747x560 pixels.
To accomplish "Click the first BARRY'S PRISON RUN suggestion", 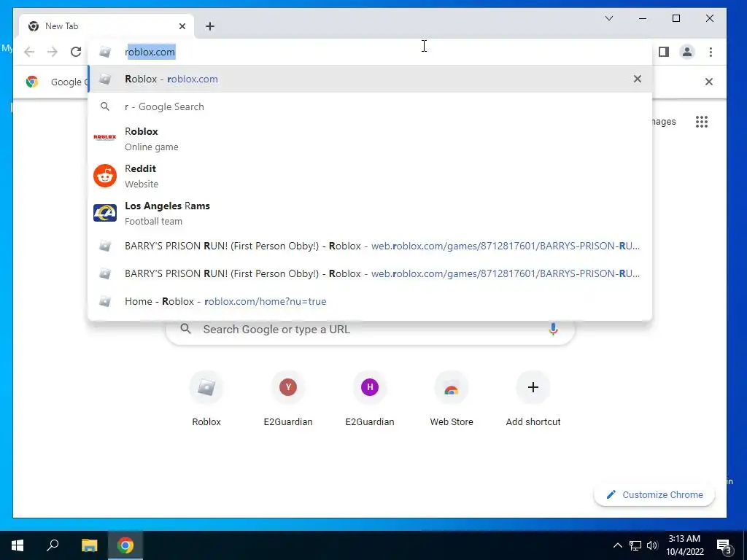I will [x=370, y=246].
